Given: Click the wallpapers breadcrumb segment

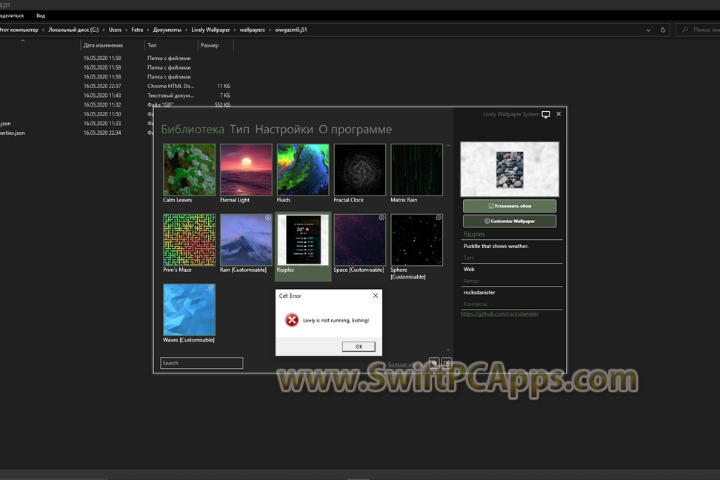Looking at the screenshot, I should click(x=252, y=30).
